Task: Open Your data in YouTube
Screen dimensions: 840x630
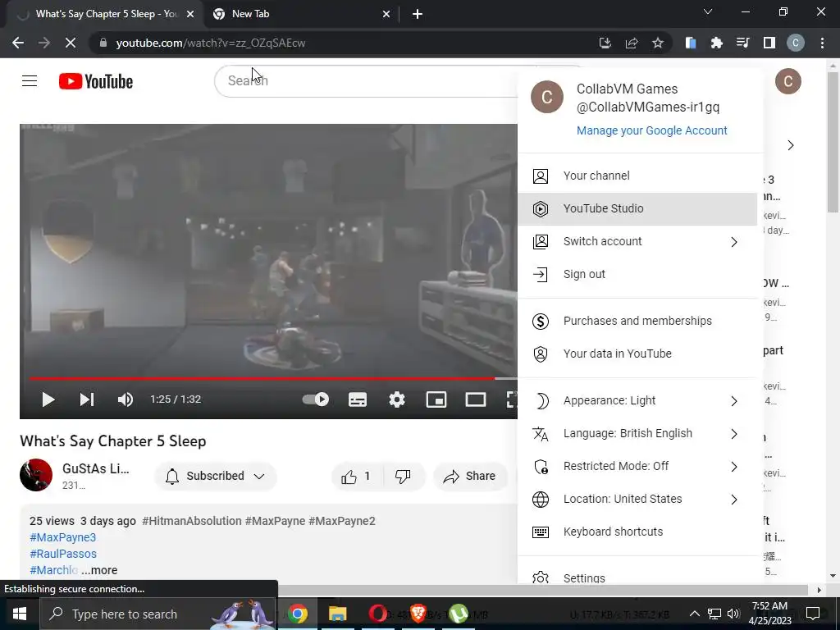Action: [x=637, y=354]
